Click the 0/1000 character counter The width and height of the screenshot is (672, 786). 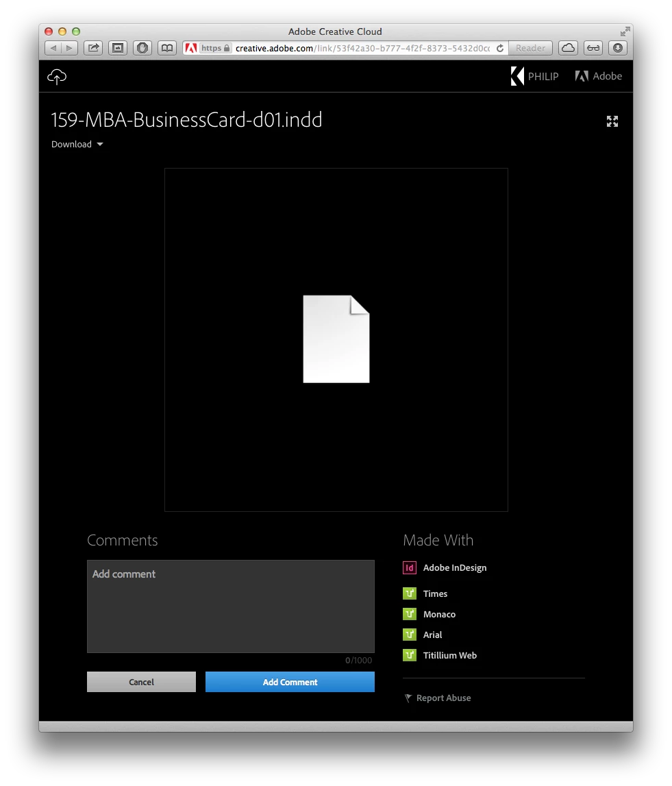pyautogui.click(x=359, y=660)
